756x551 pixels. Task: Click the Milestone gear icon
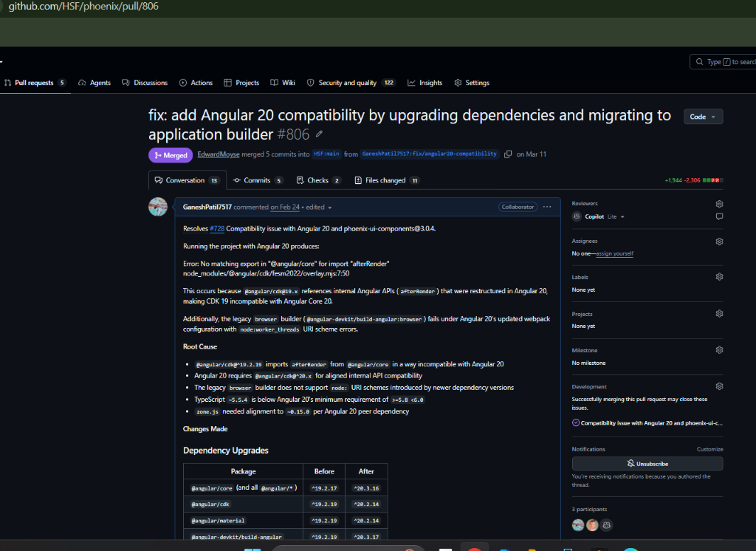click(x=719, y=350)
